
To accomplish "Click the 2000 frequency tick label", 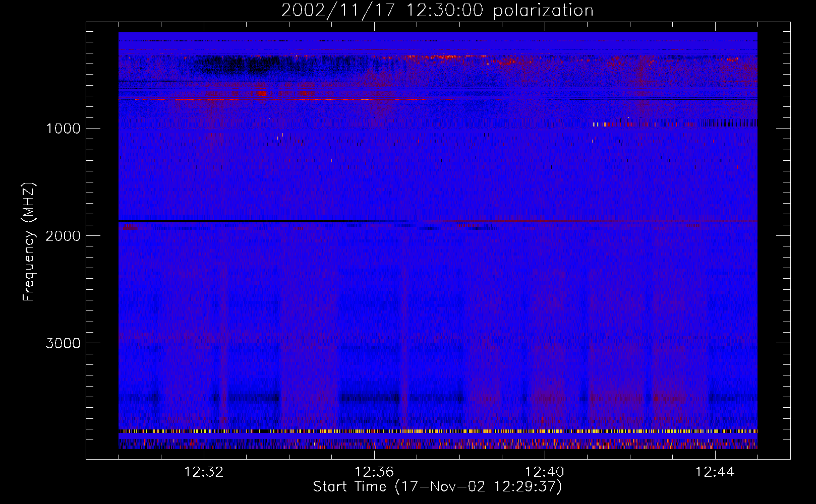I will [63, 236].
